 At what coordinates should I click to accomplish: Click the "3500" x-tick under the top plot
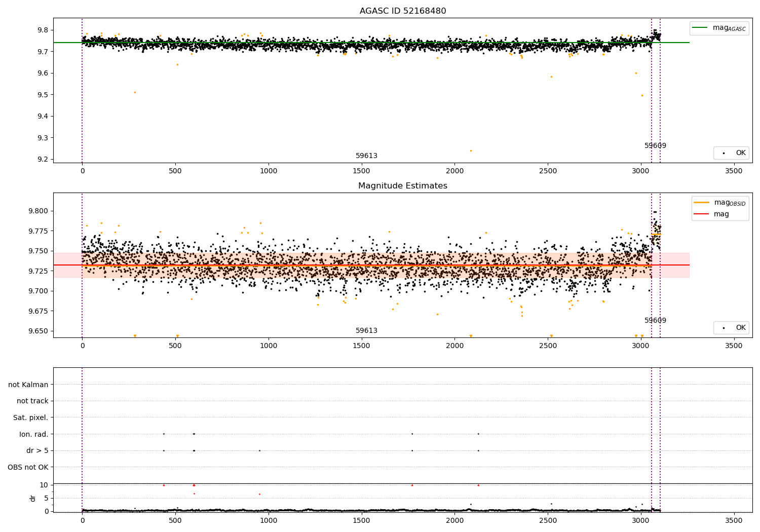pyautogui.click(x=734, y=171)
